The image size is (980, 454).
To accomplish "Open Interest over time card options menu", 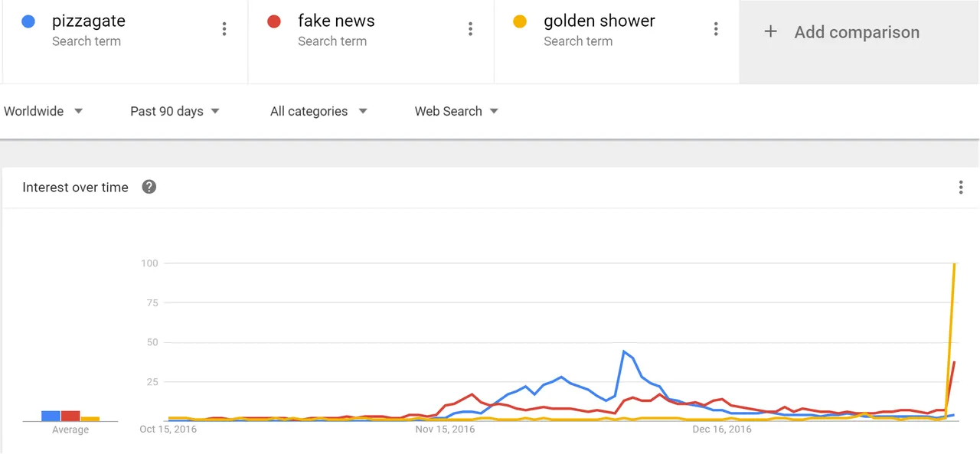I will click(961, 187).
